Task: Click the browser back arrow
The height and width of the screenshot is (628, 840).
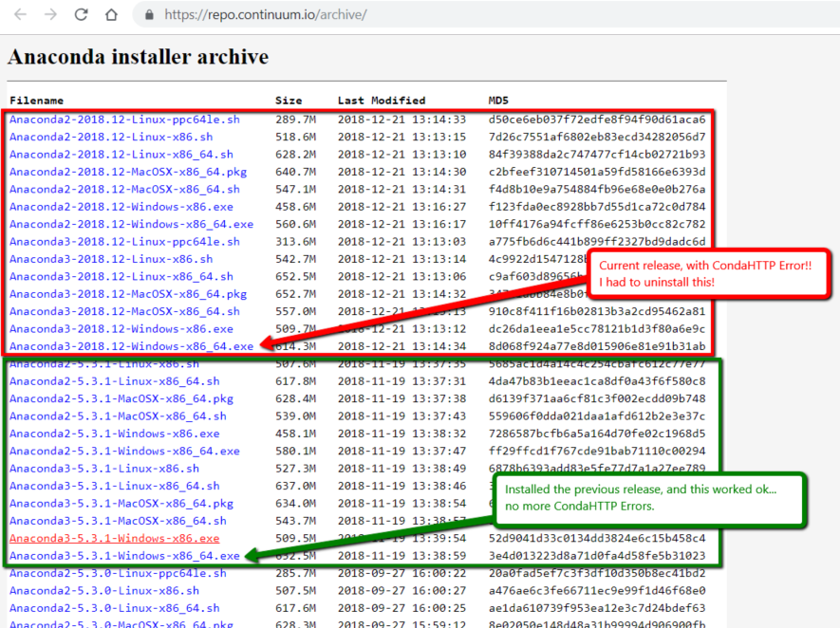Action: [x=20, y=14]
